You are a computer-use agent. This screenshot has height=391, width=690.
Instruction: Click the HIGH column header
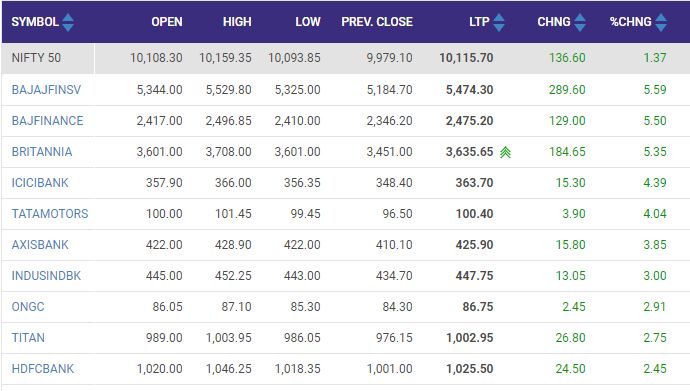point(237,22)
